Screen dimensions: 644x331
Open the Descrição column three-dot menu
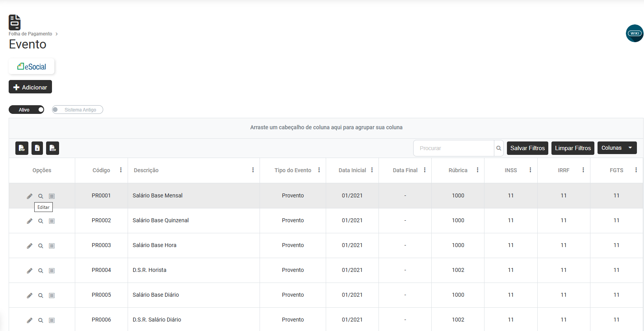click(x=253, y=170)
